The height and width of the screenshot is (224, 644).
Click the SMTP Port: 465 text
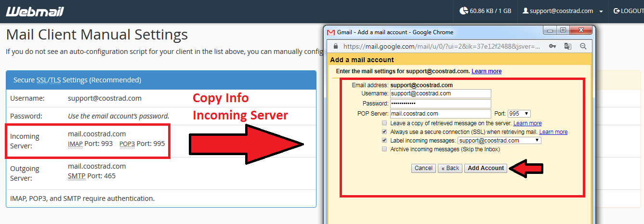(x=92, y=176)
